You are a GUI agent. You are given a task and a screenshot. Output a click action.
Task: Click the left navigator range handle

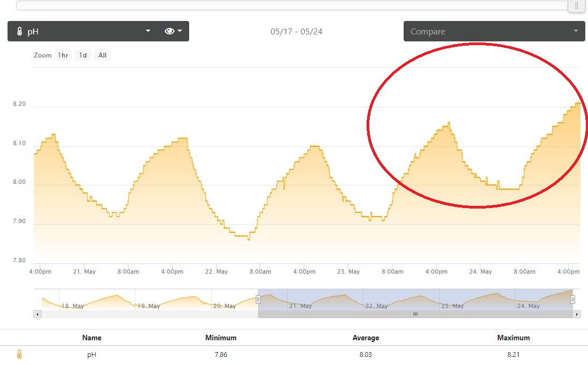[258, 299]
